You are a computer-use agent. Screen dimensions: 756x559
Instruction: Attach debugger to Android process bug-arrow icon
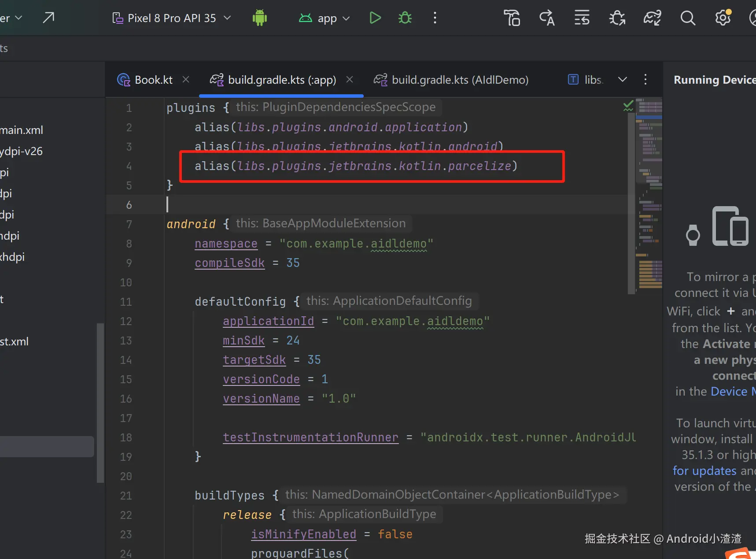click(617, 18)
